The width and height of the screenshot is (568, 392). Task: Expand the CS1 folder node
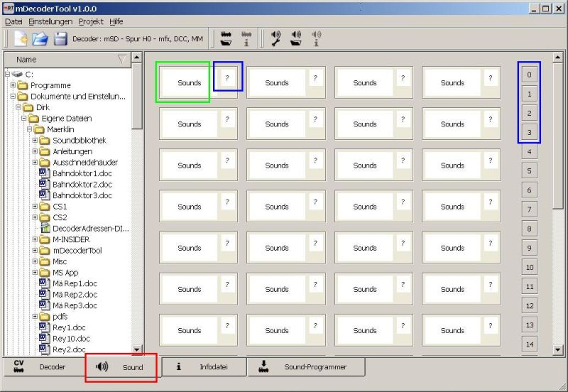click(35, 206)
